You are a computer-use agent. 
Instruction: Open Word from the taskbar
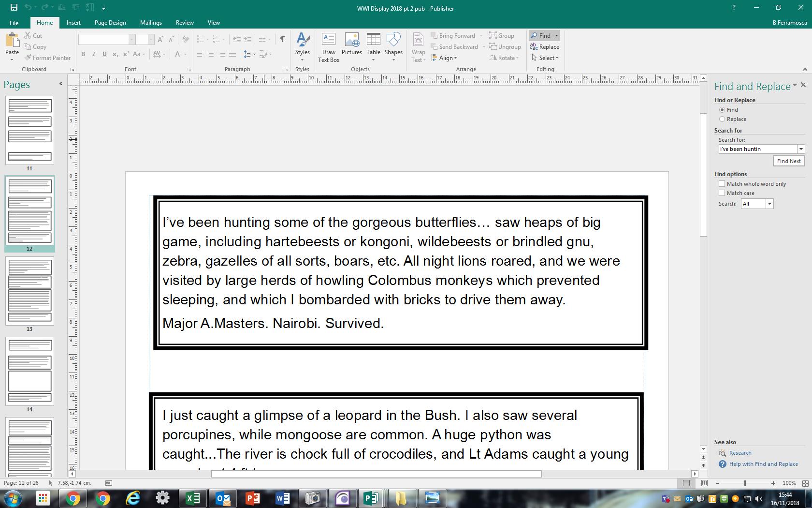pos(283,498)
